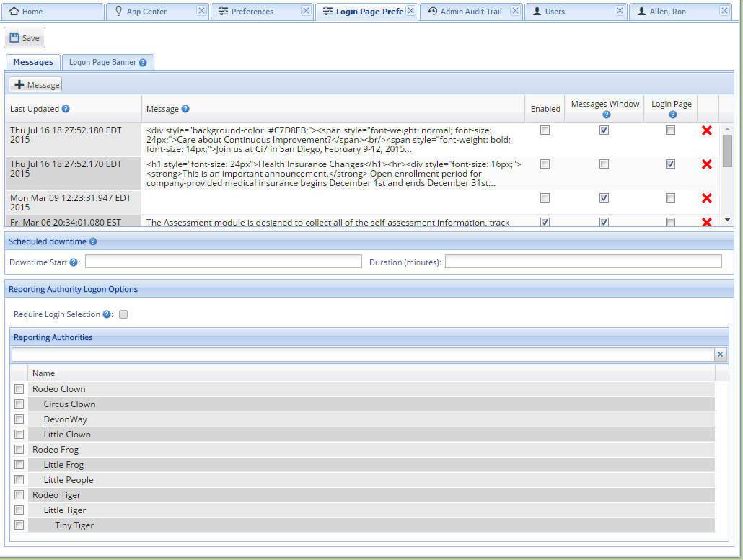
Task: Add a new Message
Action: tap(36, 85)
